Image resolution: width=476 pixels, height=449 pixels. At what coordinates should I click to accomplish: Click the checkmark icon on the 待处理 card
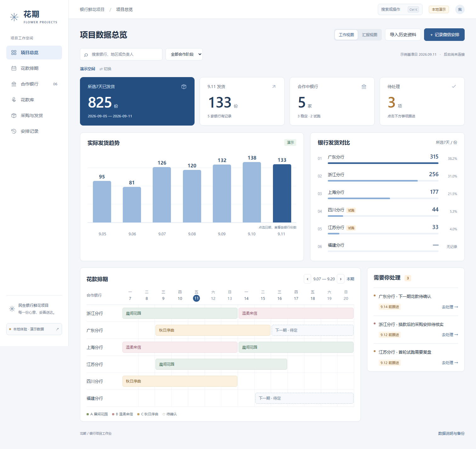(x=454, y=86)
